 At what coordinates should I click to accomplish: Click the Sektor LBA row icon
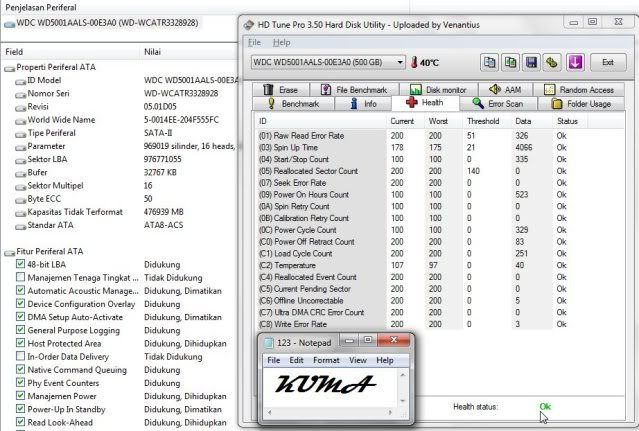(20, 161)
